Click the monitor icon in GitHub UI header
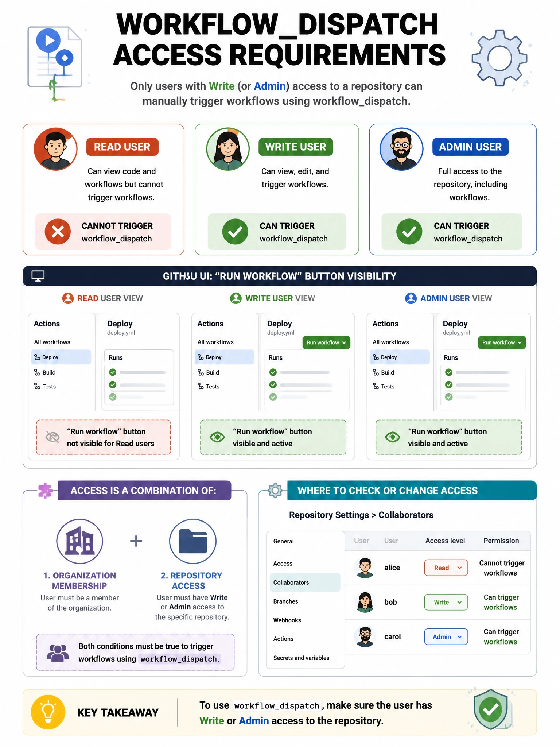Screen dimensions: 560x747 point(38,276)
